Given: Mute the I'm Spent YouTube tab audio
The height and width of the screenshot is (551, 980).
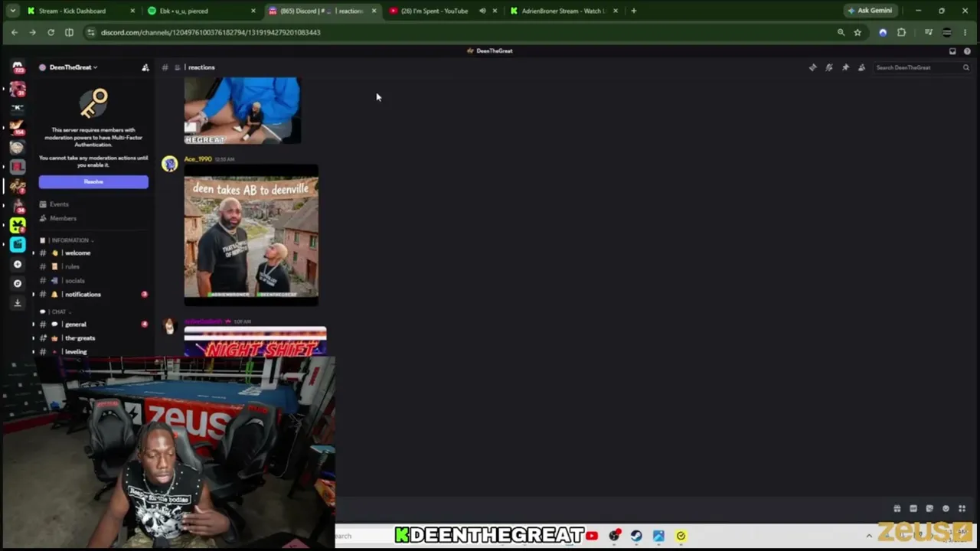Looking at the screenshot, I should 482,11.
